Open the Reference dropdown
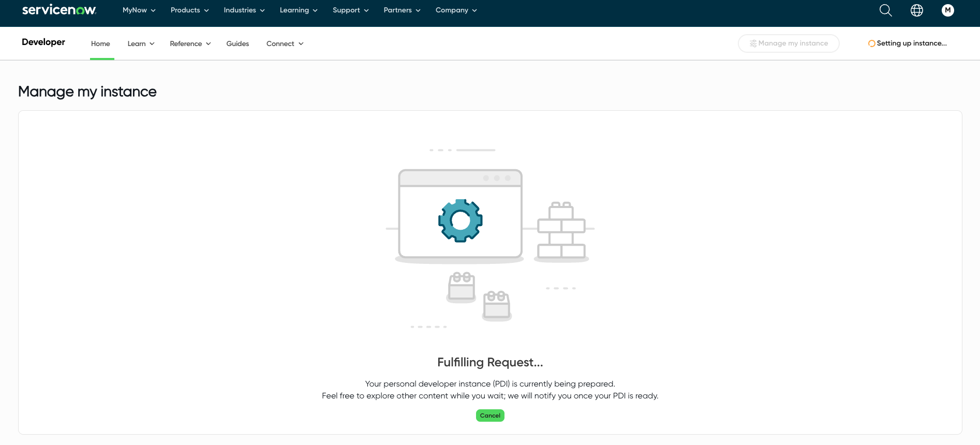Viewport: 980px width, 445px height. point(190,44)
